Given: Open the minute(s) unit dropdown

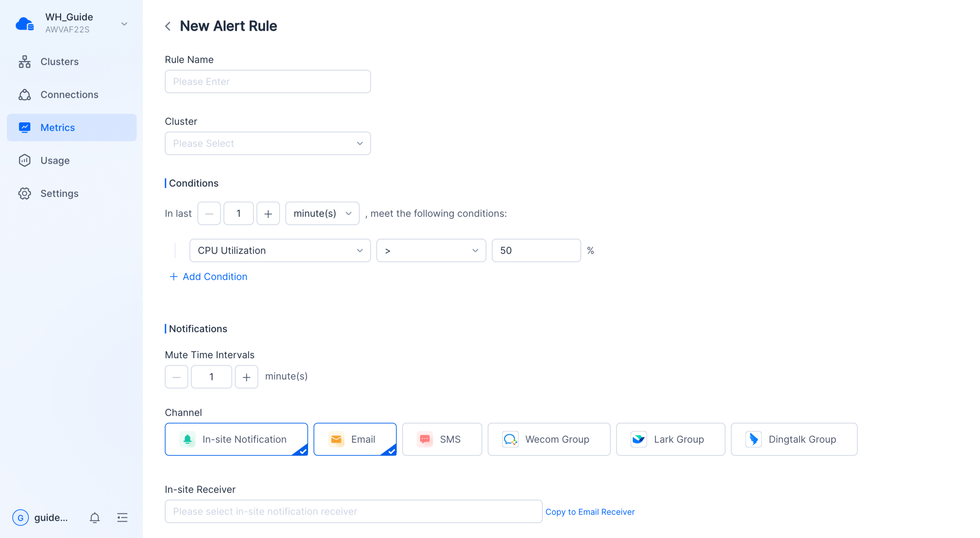Looking at the screenshot, I should click(x=322, y=213).
